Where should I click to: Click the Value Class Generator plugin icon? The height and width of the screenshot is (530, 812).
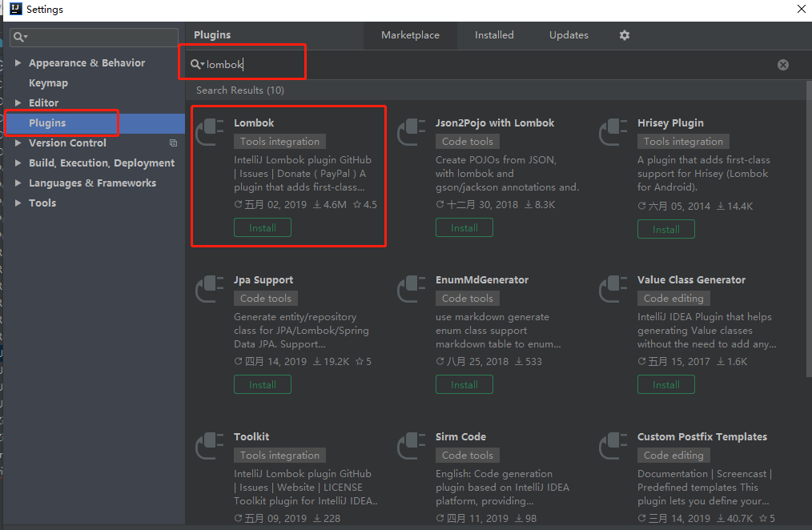[x=613, y=289]
